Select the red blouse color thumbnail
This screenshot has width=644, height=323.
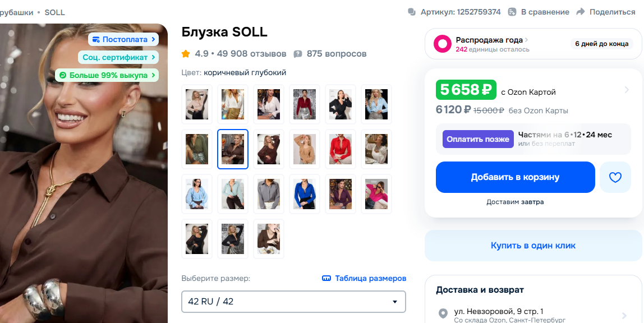pos(341,149)
